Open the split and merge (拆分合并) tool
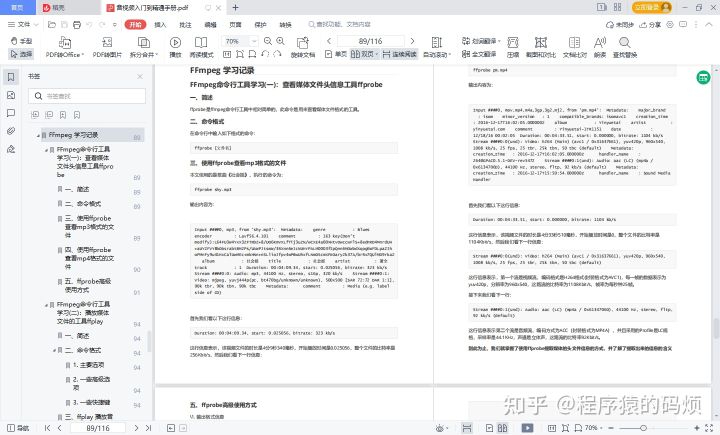This screenshot has height=435, width=720. point(144,47)
